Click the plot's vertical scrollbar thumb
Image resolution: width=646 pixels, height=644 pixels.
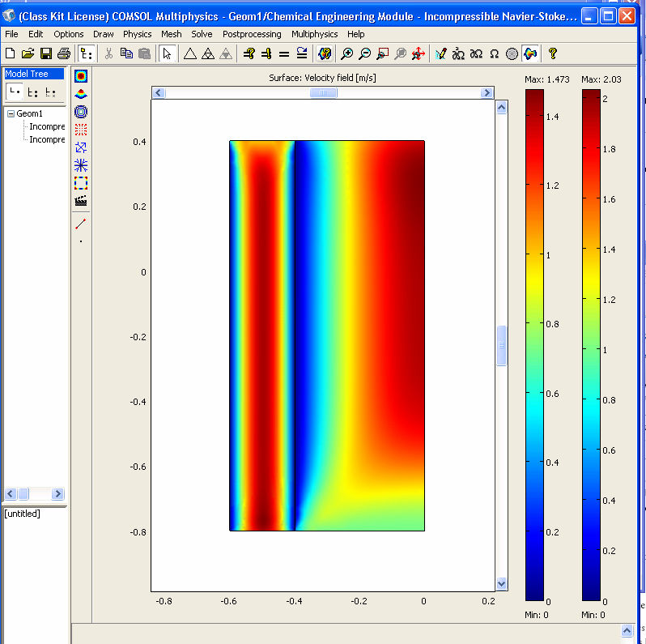[501, 346]
